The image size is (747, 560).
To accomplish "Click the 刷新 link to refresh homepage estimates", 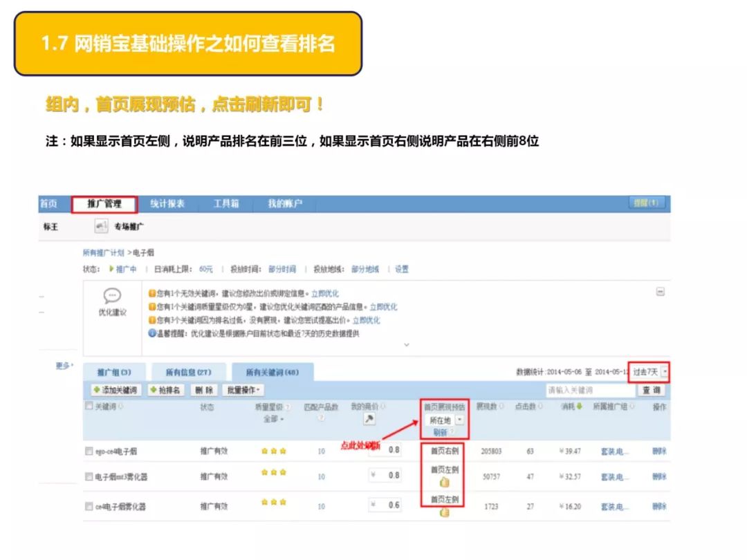I will pos(439,432).
